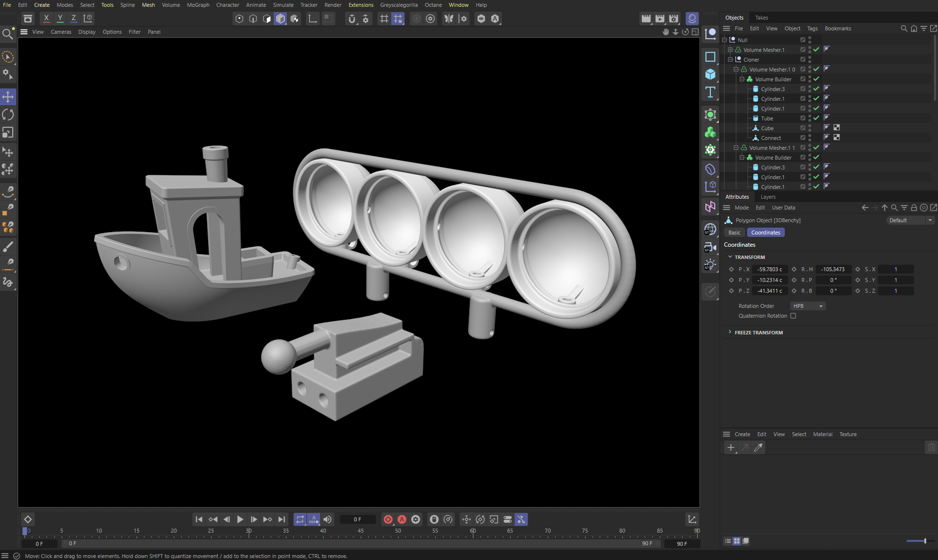This screenshot has width=938, height=560.
Task: Go to end of animation
Action: 281,519
